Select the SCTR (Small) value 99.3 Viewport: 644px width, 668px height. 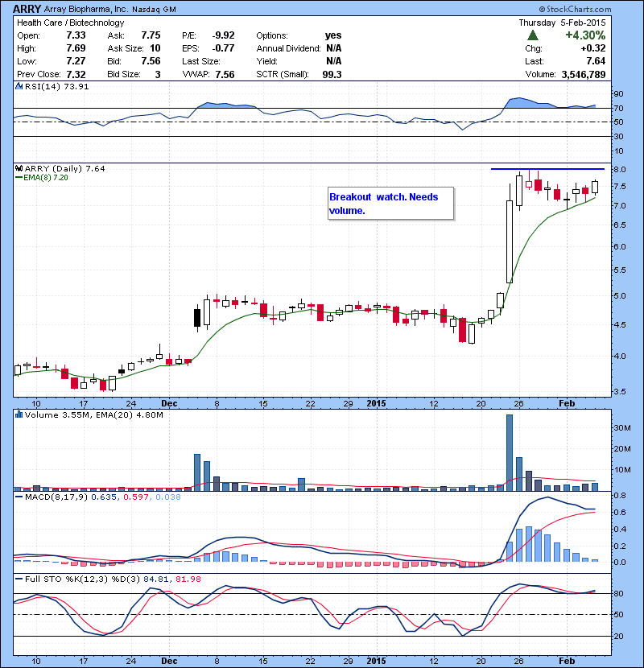pos(332,74)
